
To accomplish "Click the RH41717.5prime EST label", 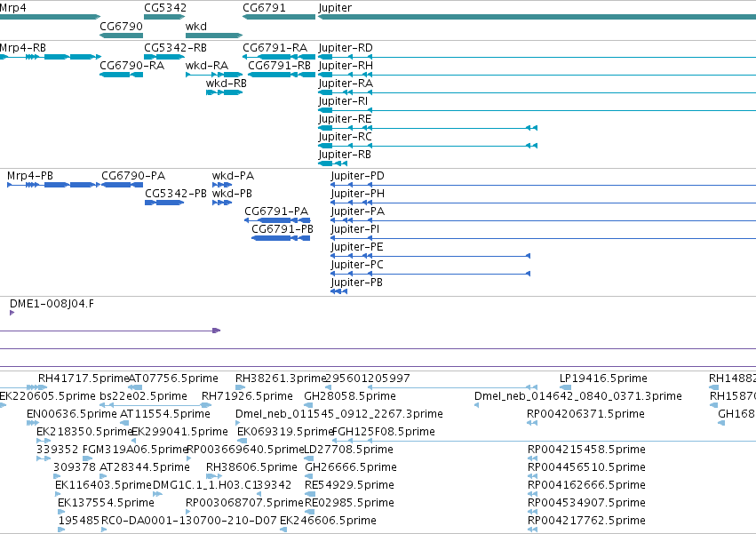I will (84, 379).
